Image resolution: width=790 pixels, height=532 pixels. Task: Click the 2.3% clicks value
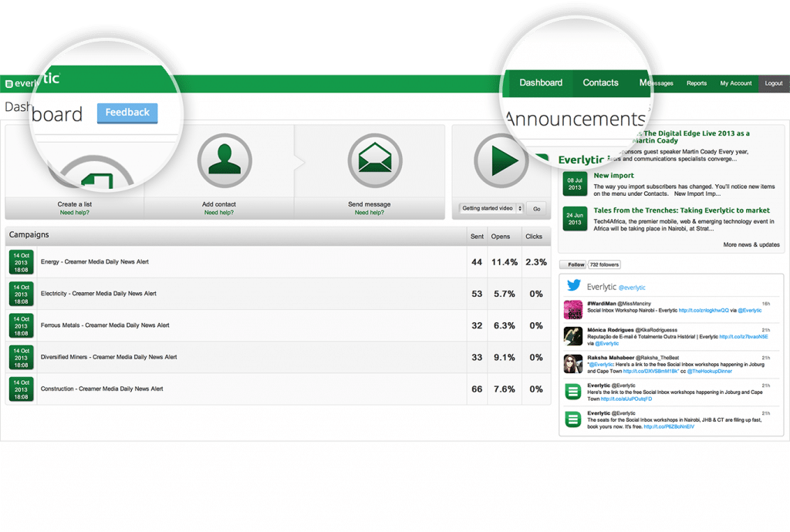coord(536,262)
